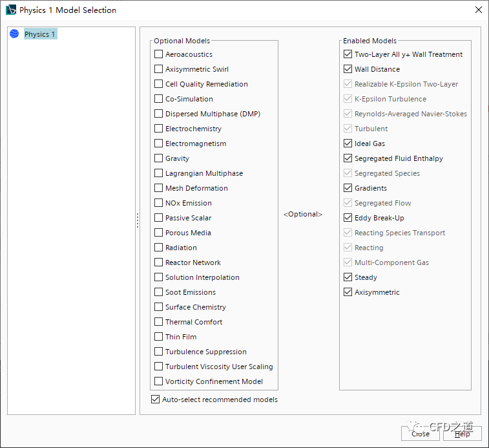Click the Close button

421,434
